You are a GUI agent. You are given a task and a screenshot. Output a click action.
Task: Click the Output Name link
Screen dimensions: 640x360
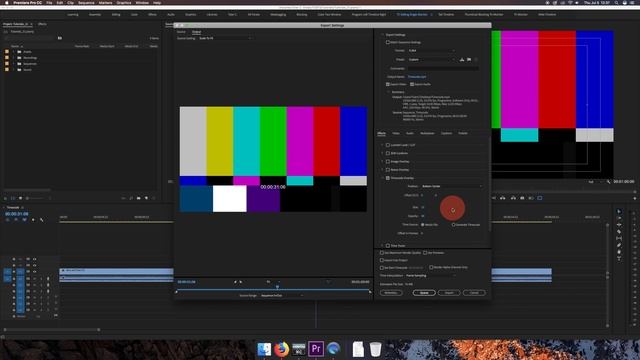417,77
